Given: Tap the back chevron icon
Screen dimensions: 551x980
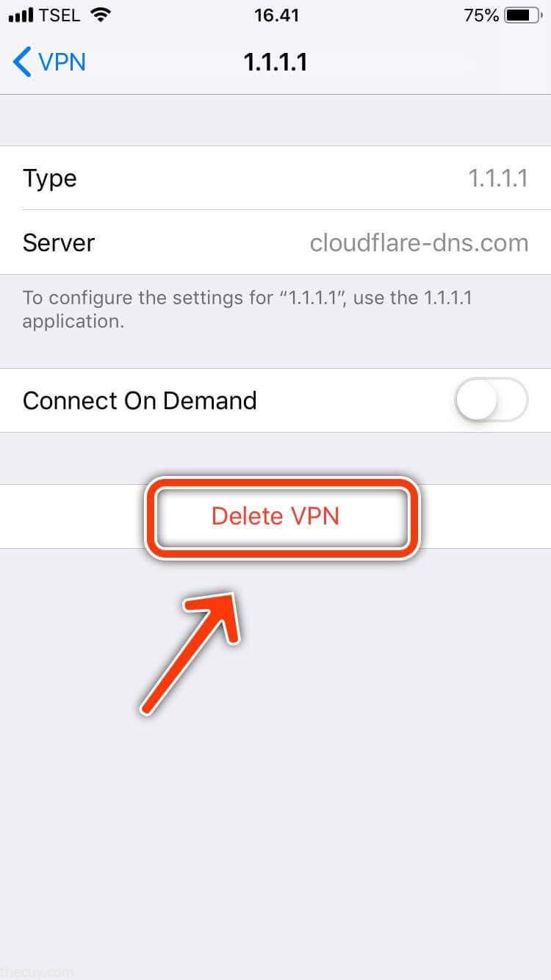Looking at the screenshot, I should click(22, 62).
